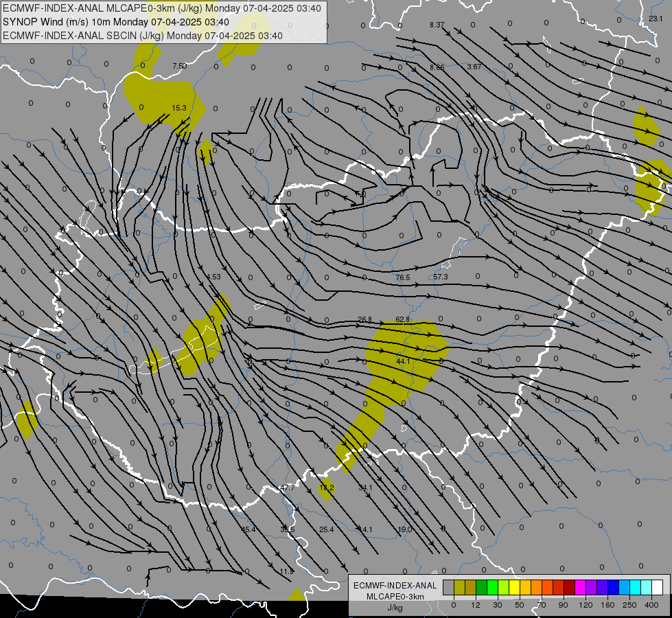Viewport: 672px width, 618px height.
Task: Click the map value '19.0'
Action: [405, 529]
